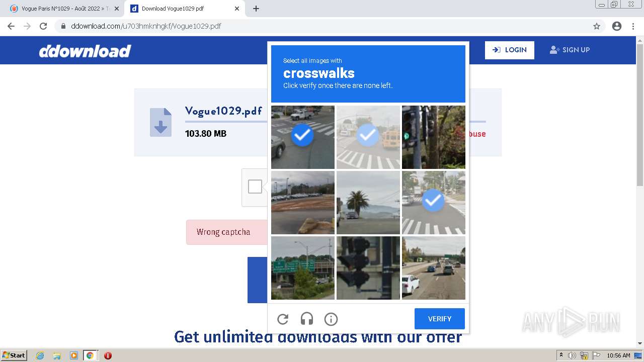The width and height of the screenshot is (644, 362).
Task: Bookmark this page with the star
Action: click(597, 26)
